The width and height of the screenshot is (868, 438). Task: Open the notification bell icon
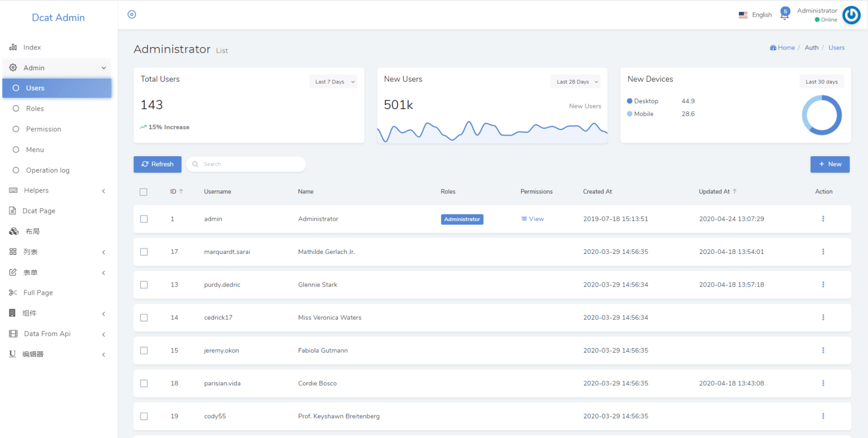pyautogui.click(x=784, y=14)
